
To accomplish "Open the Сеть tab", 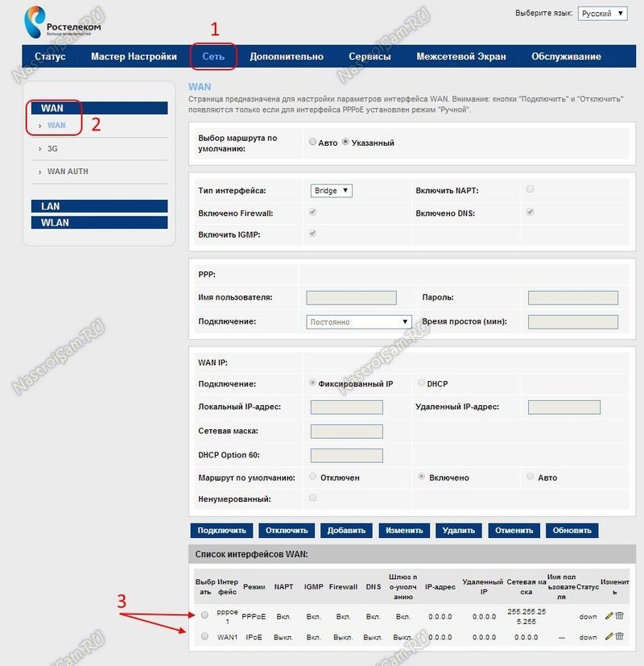I will [213, 56].
